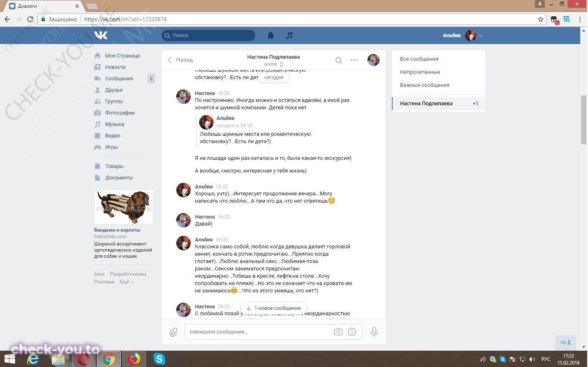Image resolution: width=588 pixels, height=367 pixels.
Task: Select Настена Подлипаева dialog tab
Action: pyautogui.click(x=439, y=104)
